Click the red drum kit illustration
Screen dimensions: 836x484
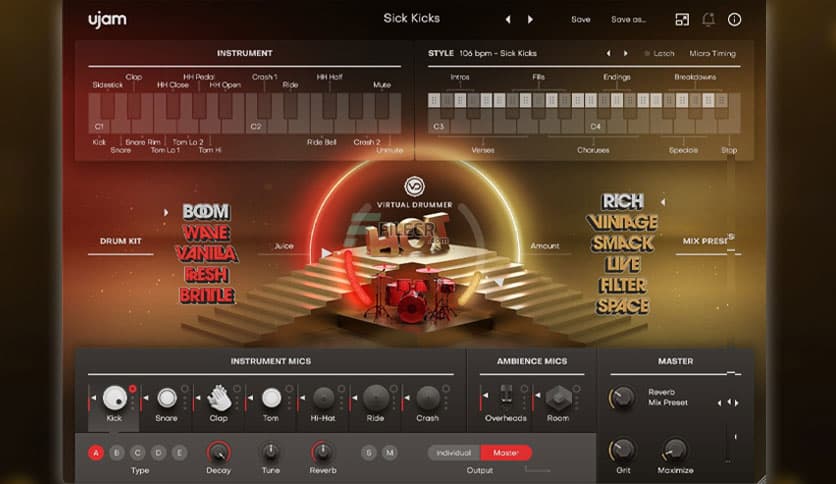pos(411,293)
